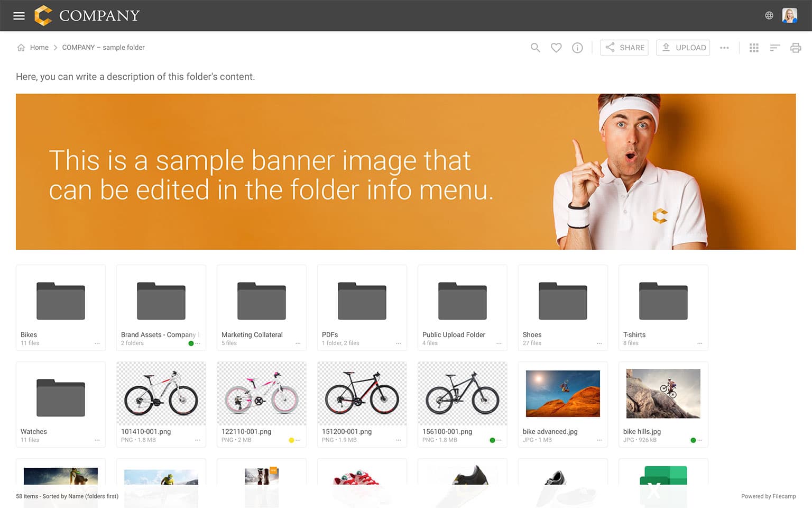Viewport: 812px width, 508px height.
Task: Click yellow label dot on 122110-001.png
Action: (x=291, y=440)
